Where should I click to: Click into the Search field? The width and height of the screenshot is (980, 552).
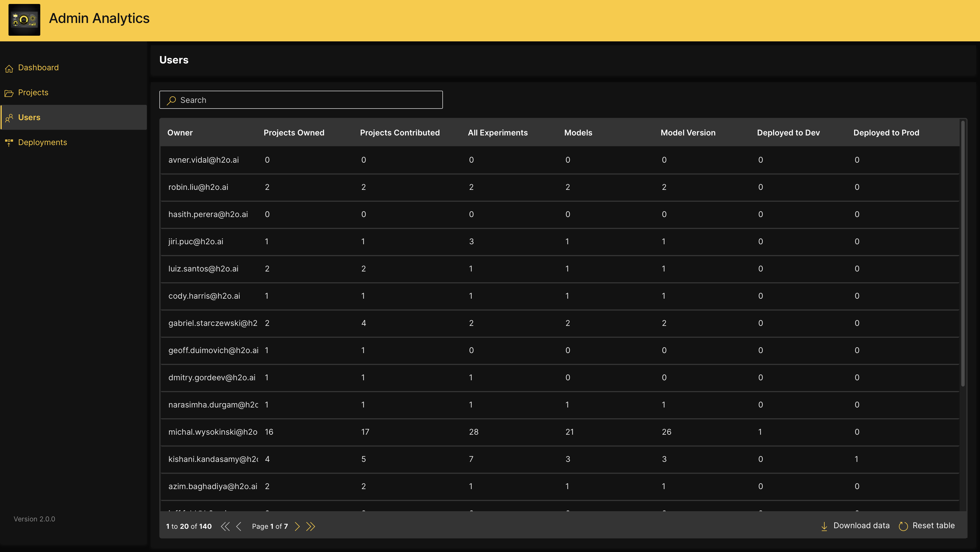(x=301, y=100)
